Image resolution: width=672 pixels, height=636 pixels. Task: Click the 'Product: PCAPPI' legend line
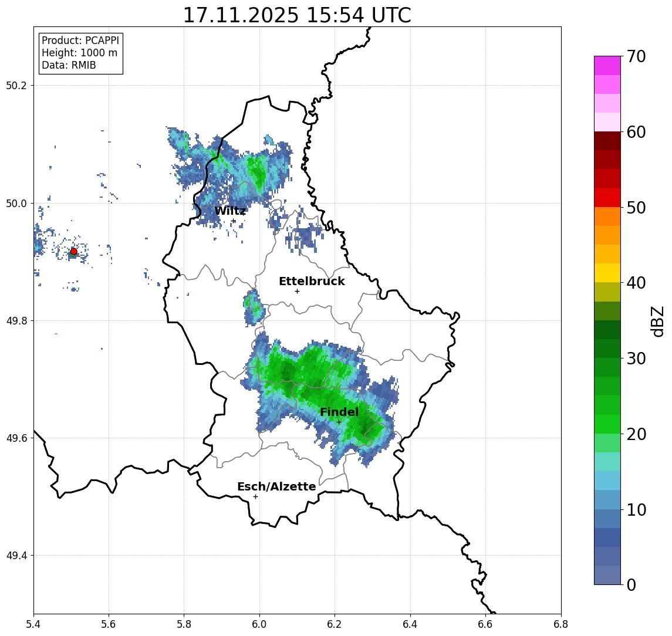tap(80, 40)
